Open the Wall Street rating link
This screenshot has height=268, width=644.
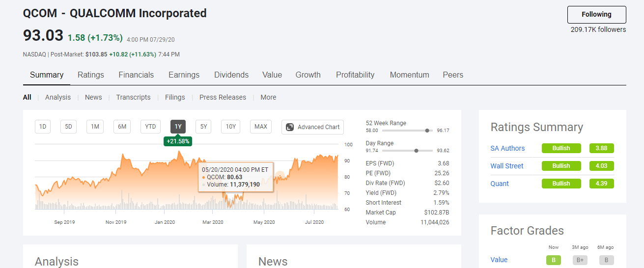pyautogui.click(x=507, y=166)
